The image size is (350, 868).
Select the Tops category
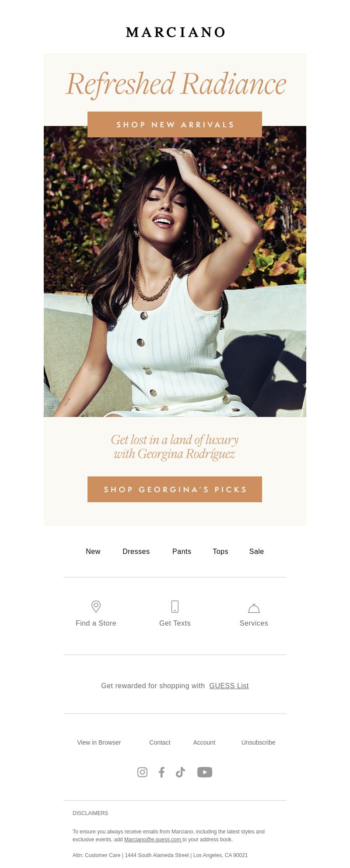coord(220,551)
